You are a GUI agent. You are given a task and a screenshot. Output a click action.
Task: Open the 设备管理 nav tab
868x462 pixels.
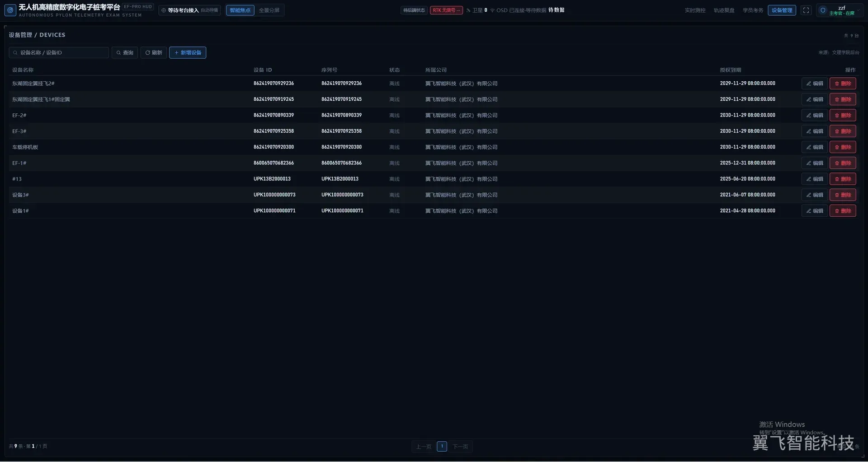(782, 10)
